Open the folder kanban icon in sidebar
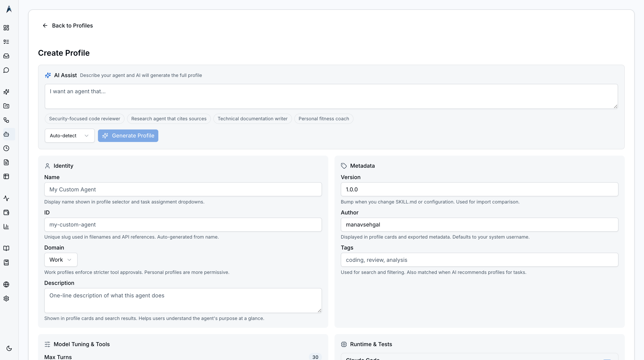Screen dimensions: 644x360 pos(6,106)
